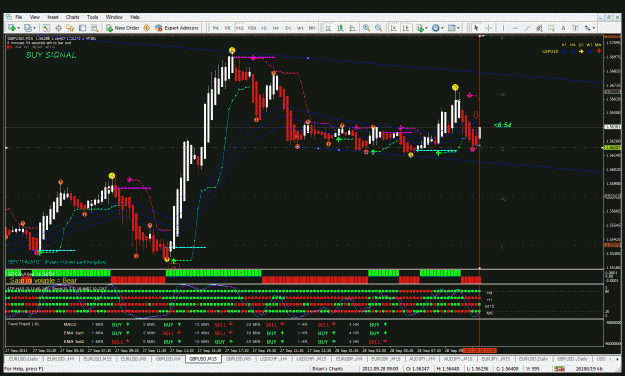Switch to the GBPUSD,H4 chart tab

click(x=168, y=359)
